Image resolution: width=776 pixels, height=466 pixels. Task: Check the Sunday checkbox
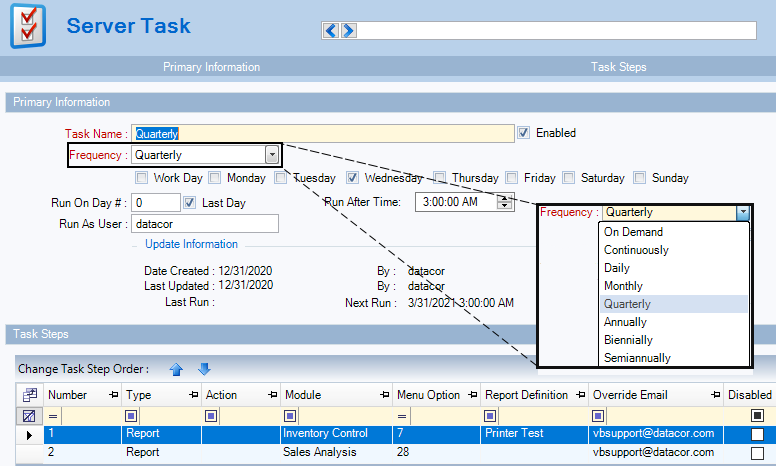[x=640, y=177]
